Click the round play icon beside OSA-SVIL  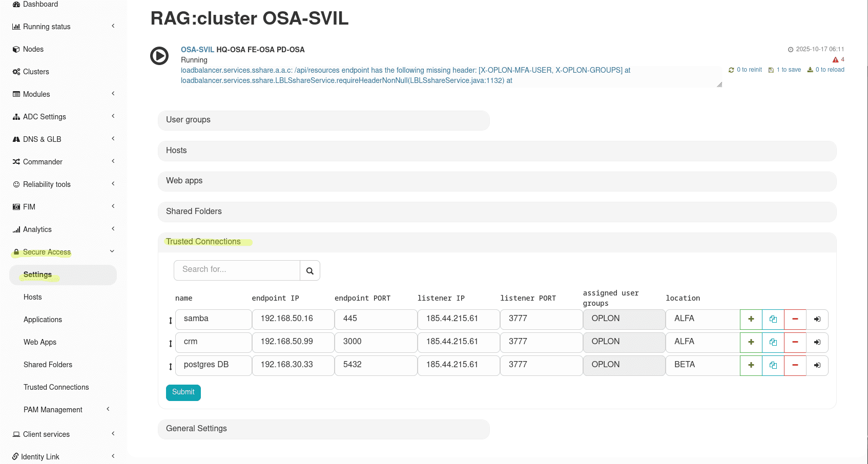click(159, 56)
